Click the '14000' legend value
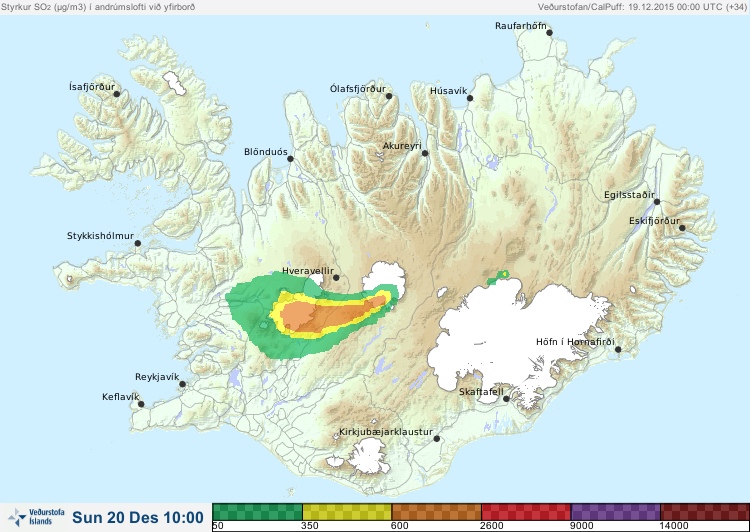This screenshot has height=532, width=750. pos(673,526)
